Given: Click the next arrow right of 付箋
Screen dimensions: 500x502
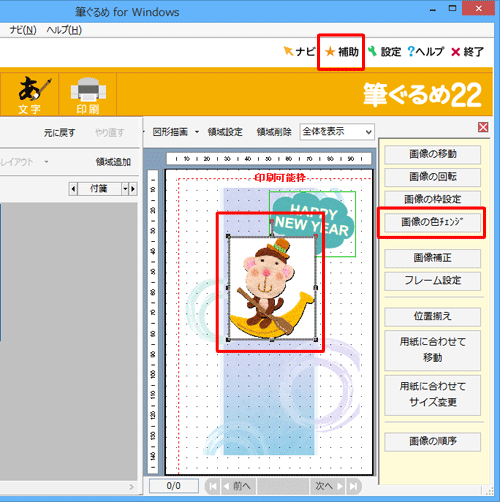Looking at the screenshot, I should click(x=133, y=189).
